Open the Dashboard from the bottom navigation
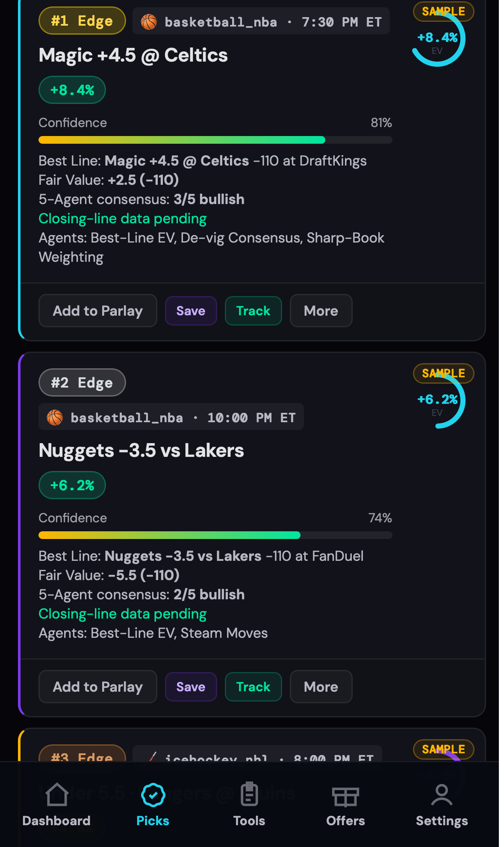This screenshot has height=847, width=504. 56,804
